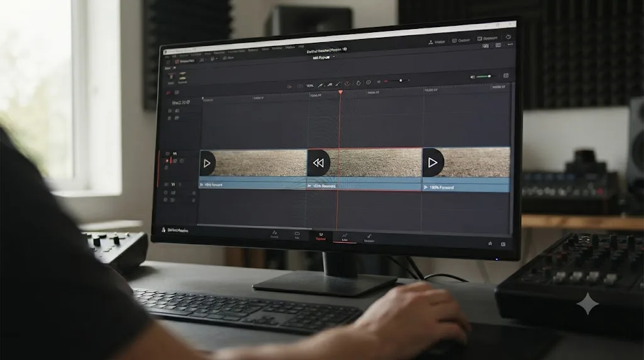The image size is (644, 360).
Task: Click the red minus icon left of the zoom slider
Action: tap(386, 81)
